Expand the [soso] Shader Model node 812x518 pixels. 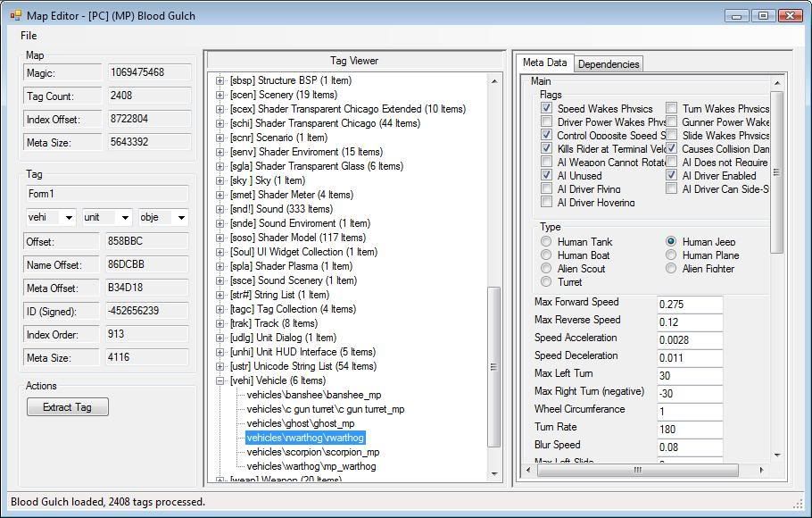coord(220,238)
